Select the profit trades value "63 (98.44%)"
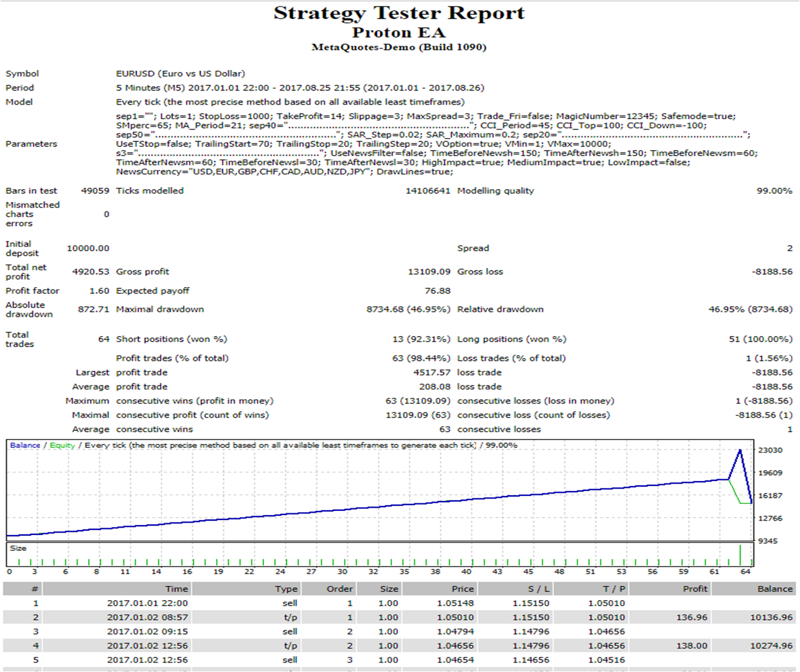Viewport: 800px width, 672px height. pyautogui.click(x=422, y=359)
